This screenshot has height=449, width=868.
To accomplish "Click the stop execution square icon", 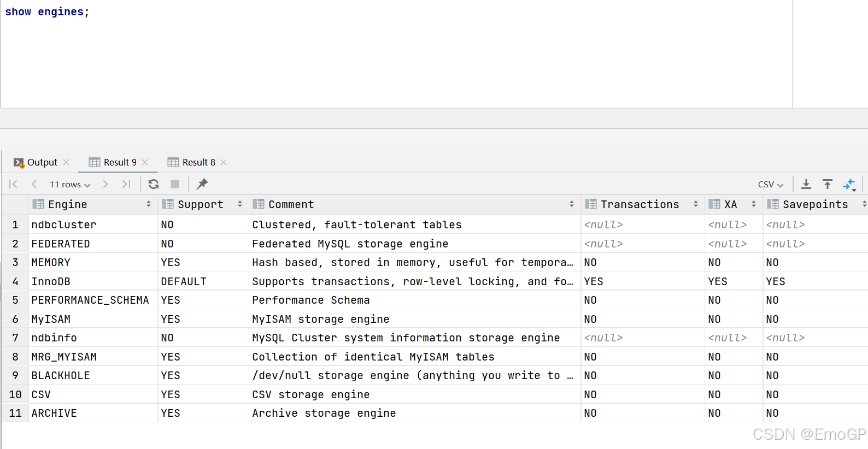I will tap(175, 184).
